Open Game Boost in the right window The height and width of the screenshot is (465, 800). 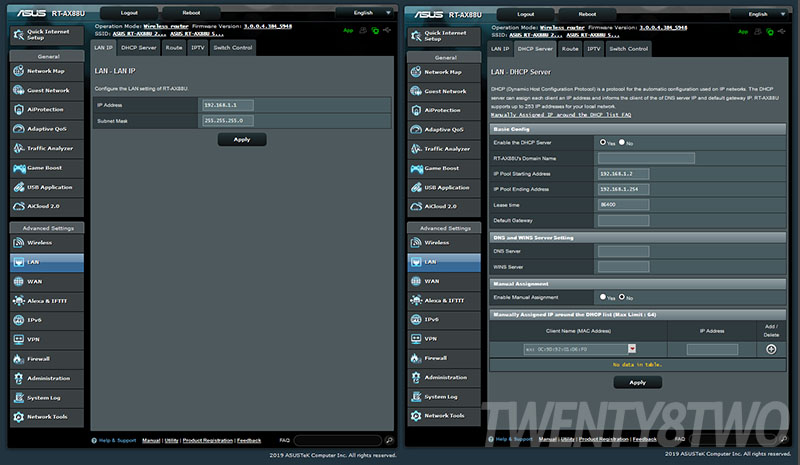[x=444, y=168]
